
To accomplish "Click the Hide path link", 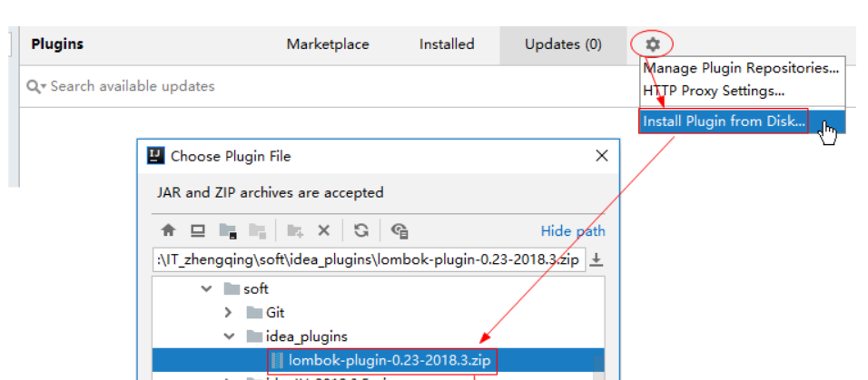I will pos(573,230).
